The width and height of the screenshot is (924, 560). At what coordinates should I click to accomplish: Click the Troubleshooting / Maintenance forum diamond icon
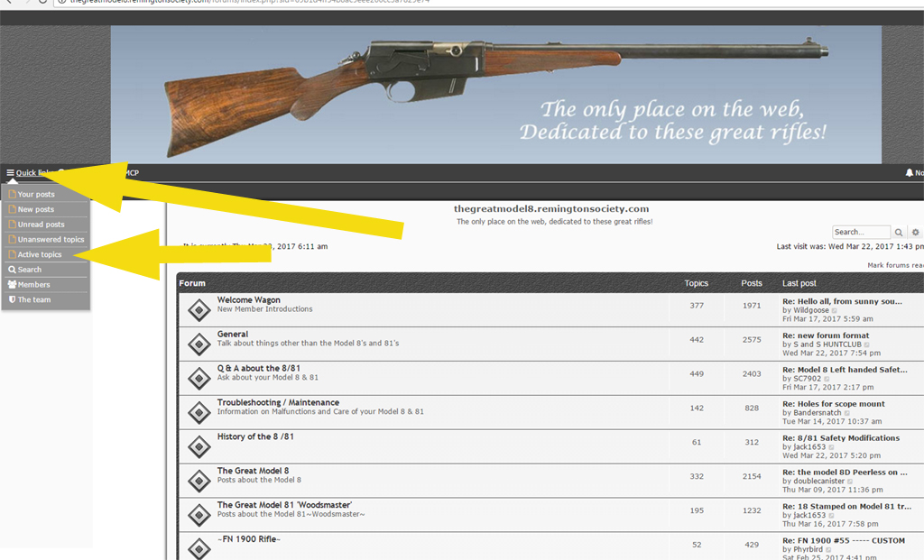[x=199, y=412]
